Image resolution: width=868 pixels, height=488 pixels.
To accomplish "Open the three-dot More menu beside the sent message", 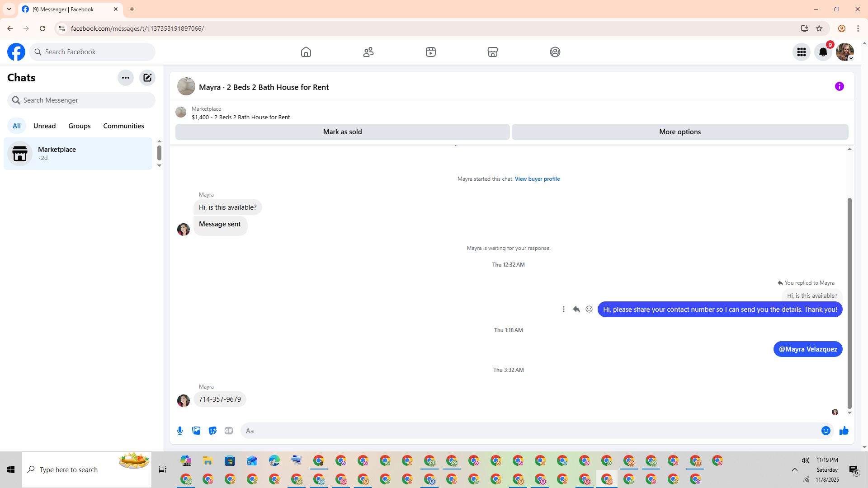I will click(563, 309).
